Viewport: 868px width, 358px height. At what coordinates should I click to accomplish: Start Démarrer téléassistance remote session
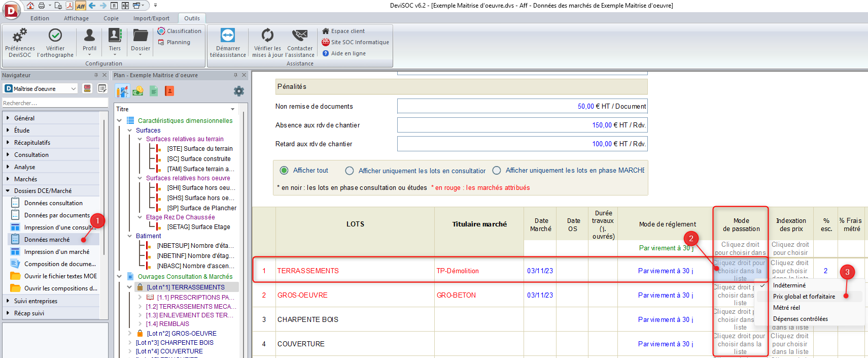pos(228,43)
